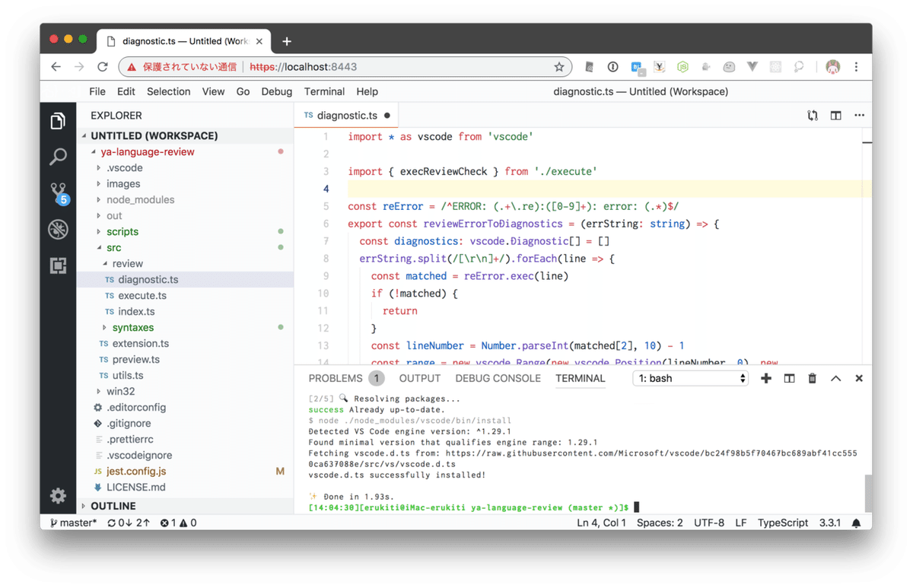The width and height of the screenshot is (913, 588).
Task: Open the Debug menu
Action: point(276,91)
